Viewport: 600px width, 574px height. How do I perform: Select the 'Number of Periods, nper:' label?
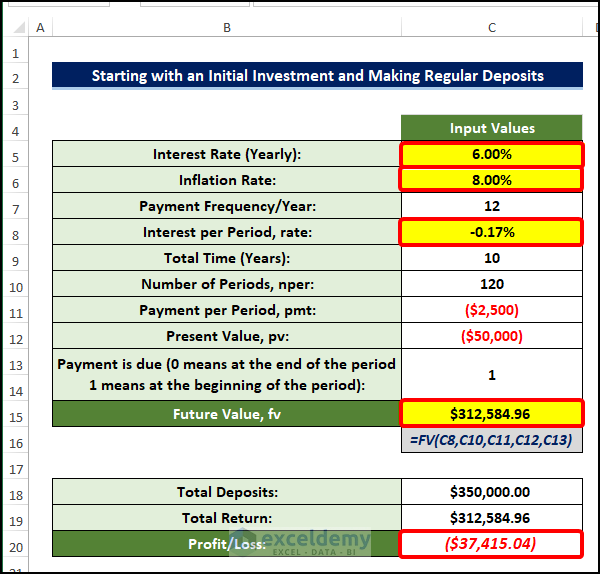click(227, 284)
